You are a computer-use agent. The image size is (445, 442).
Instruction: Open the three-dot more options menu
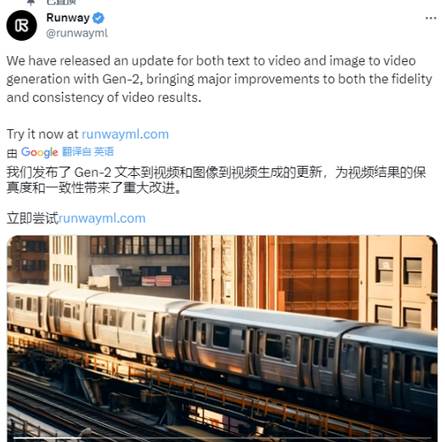pos(431,18)
